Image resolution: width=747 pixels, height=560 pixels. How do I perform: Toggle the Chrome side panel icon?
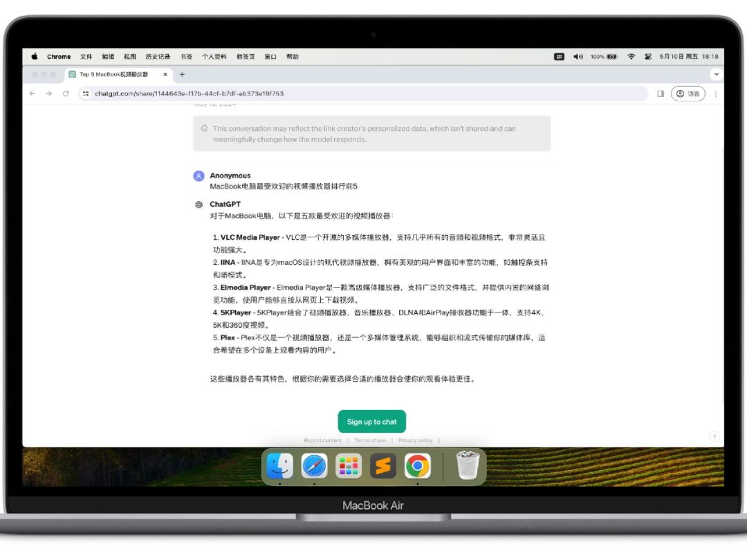661,94
